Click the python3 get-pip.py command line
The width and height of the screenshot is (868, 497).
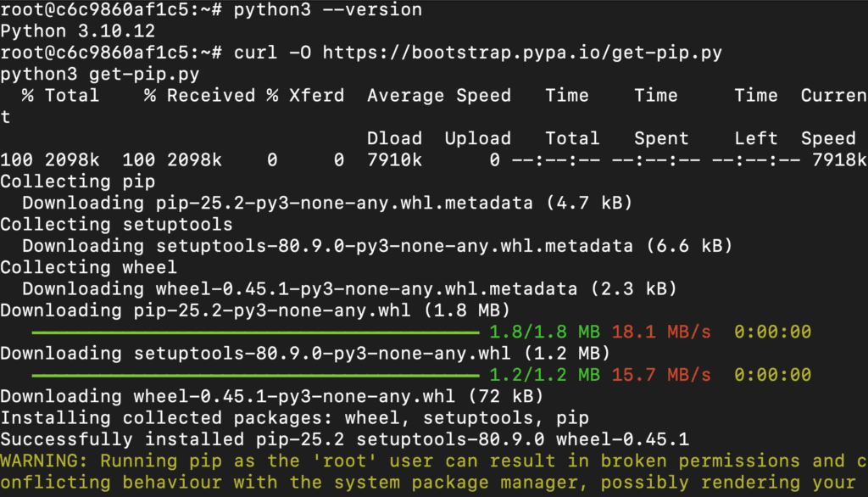coord(100,75)
